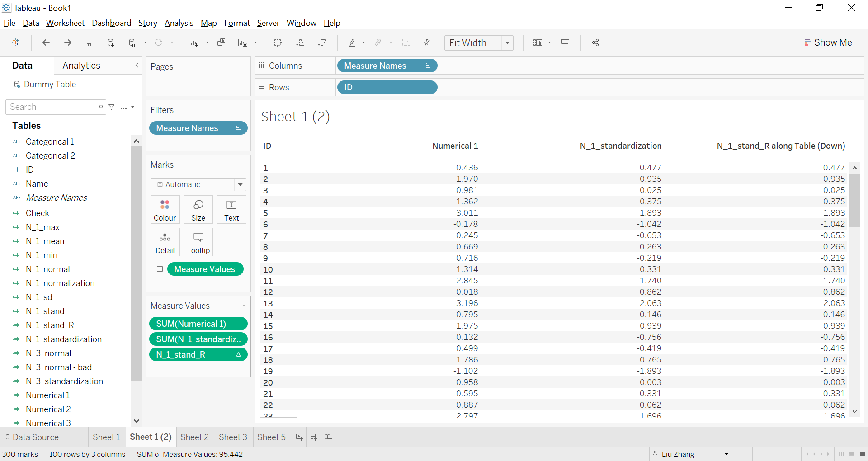Screen dimensions: 868x461
Task: Open the Analysis menu
Action: coord(179,23)
